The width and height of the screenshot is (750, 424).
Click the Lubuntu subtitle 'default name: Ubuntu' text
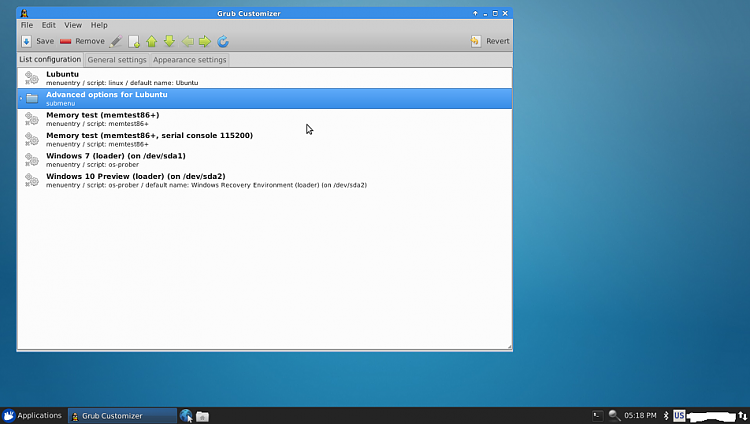[163, 83]
